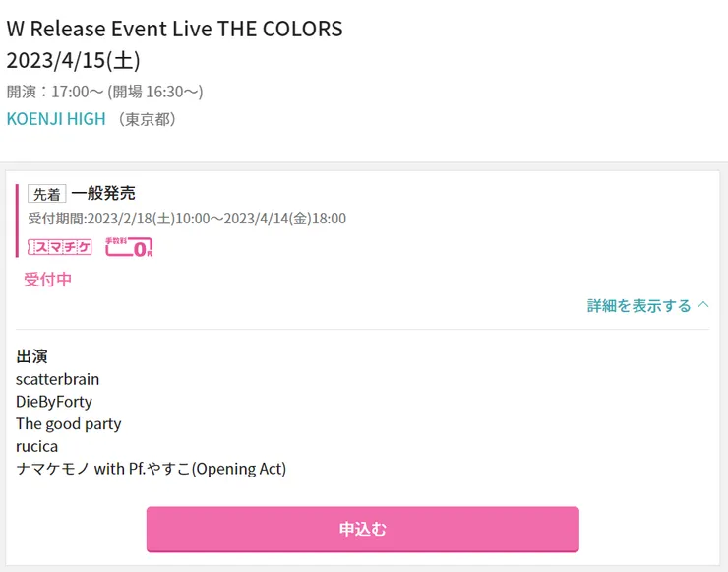Click the 手数料0円 zero-fee icon
The width and height of the screenshot is (728, 572).
click(x=129, y=247)
